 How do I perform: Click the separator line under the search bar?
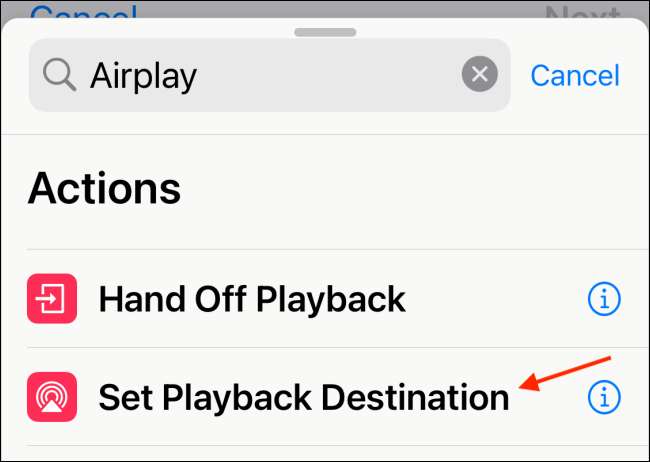coord(325,134)
